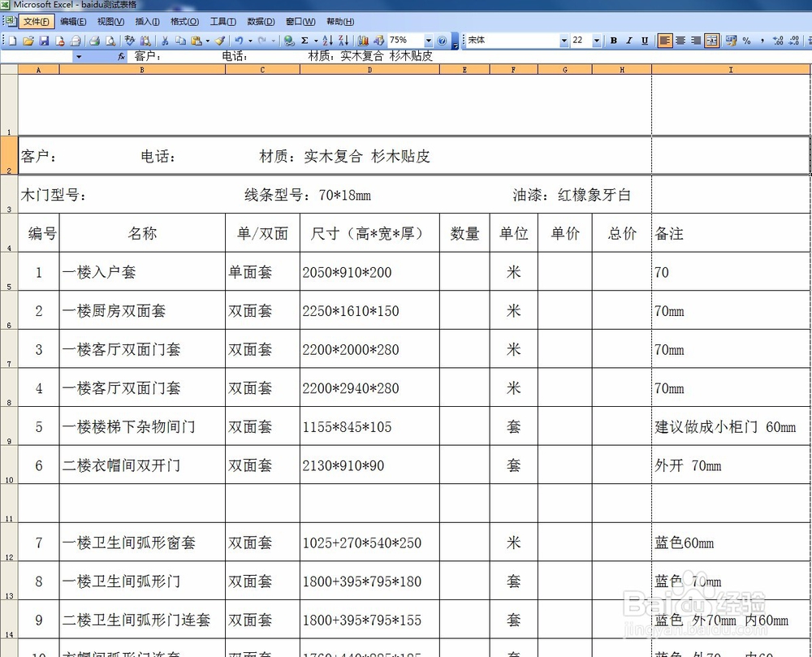The width and height of the screenshot is (812, 657).
Task: Toggle Merge and Center
Action: click(x=712, y=41)
